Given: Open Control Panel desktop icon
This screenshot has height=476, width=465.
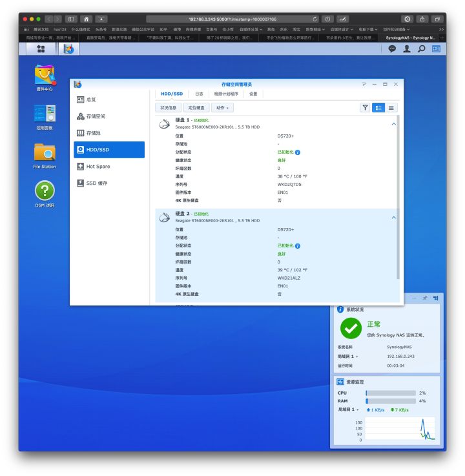Looking at the screenshot, I should click(45, 114).
